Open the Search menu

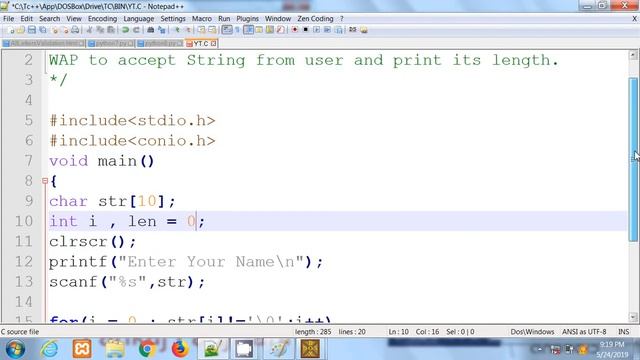coord(49,19)
